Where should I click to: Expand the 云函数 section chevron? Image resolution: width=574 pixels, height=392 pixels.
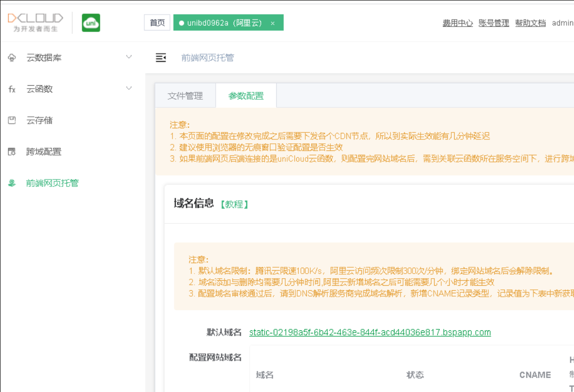tap(128, 89)
